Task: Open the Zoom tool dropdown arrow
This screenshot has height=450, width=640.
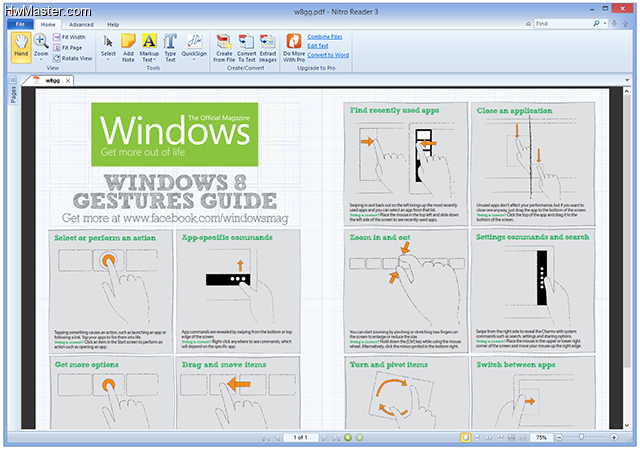Action: click(41, 60)
